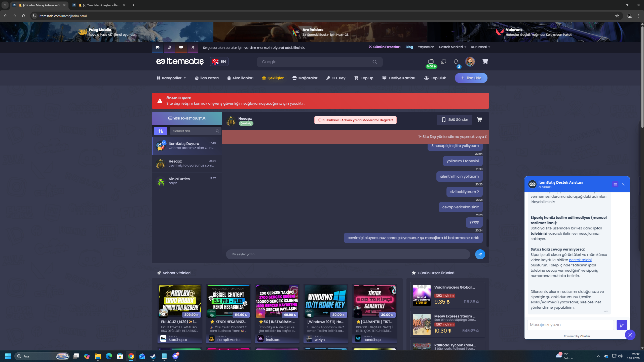
Task: Open the NinjaTurtles conversation
Action: coord(187,181)
